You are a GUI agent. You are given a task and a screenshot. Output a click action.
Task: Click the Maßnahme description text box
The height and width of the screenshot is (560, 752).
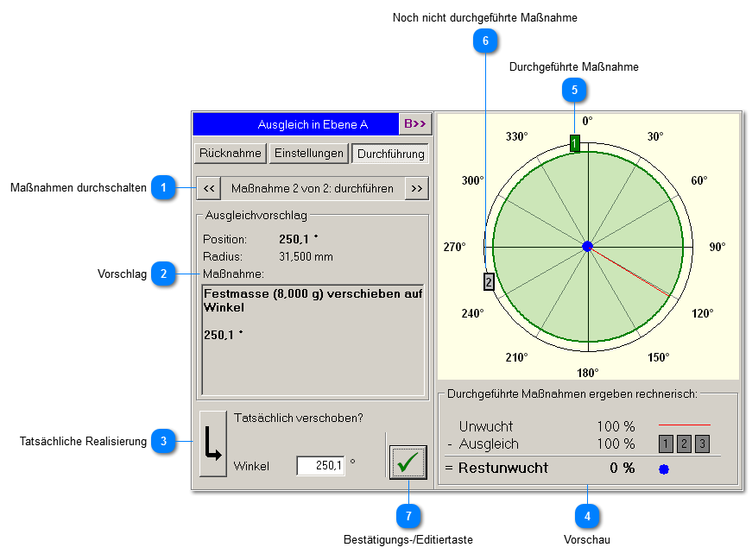point(313,339)
